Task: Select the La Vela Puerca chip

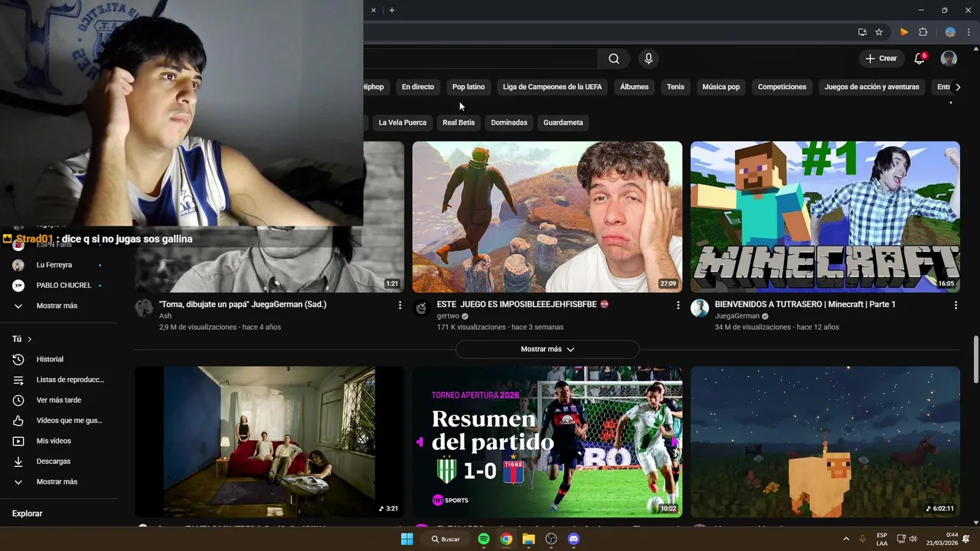Action: click(402, 122)
